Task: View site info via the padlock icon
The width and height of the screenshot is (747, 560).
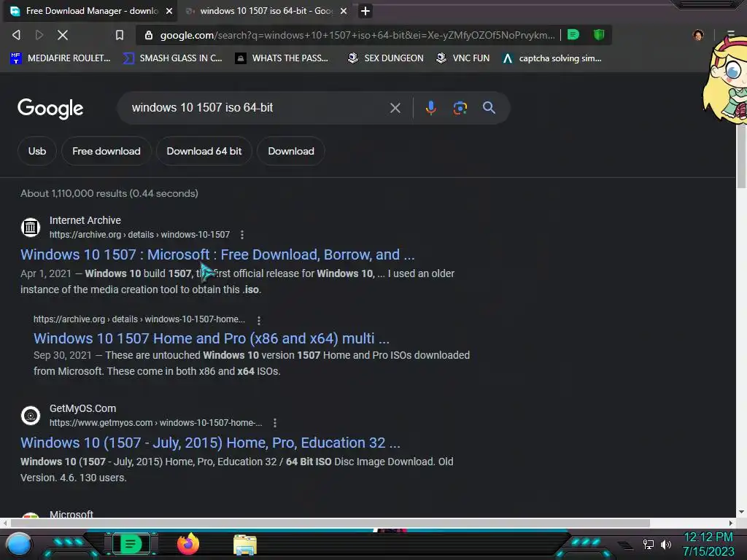Action: pos(149,35)
